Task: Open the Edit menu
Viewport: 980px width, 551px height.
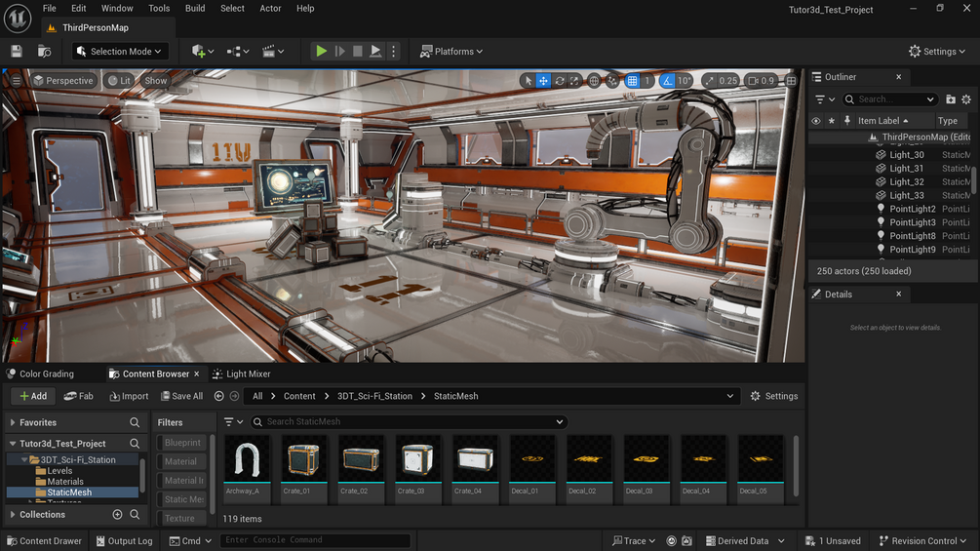Action: [79, 8]
